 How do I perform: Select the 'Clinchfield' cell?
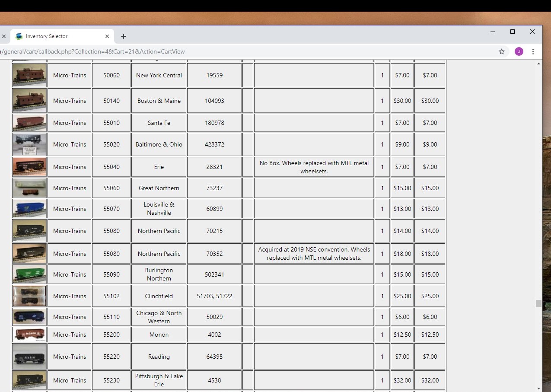click(x=159, y=296)
